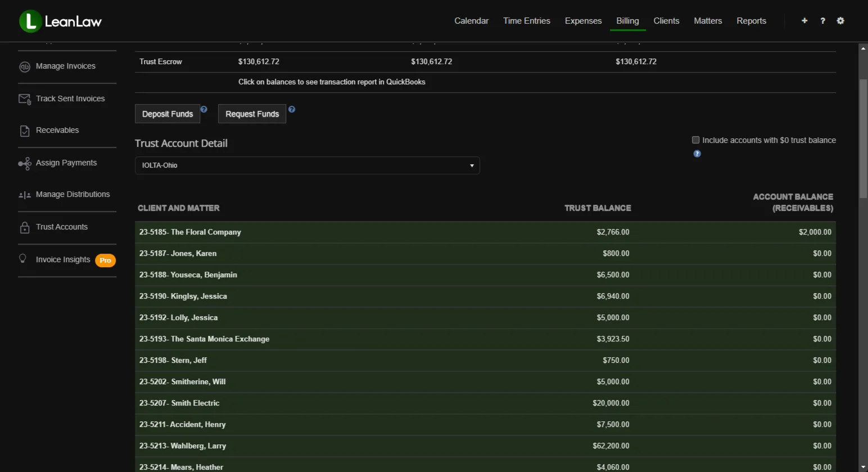The height and width of the screenshot is (472, 868).
Task: Click the Trust Accounts lock icon
Action: pyautogui.click(x=25, y=227)
